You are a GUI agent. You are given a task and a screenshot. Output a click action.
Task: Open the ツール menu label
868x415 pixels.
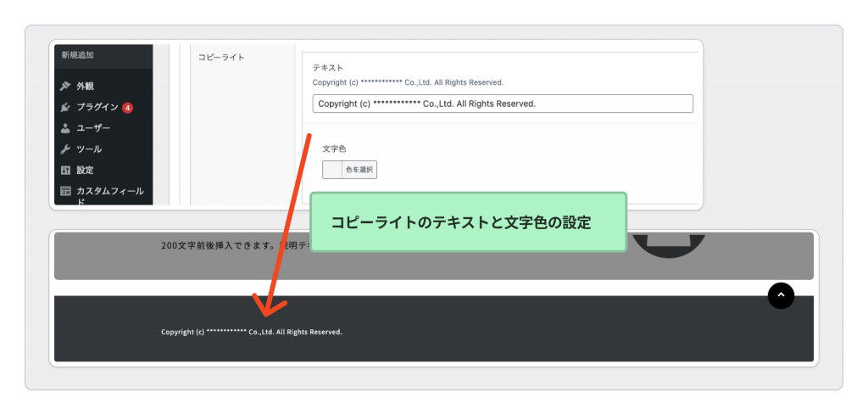click(89, 149)
